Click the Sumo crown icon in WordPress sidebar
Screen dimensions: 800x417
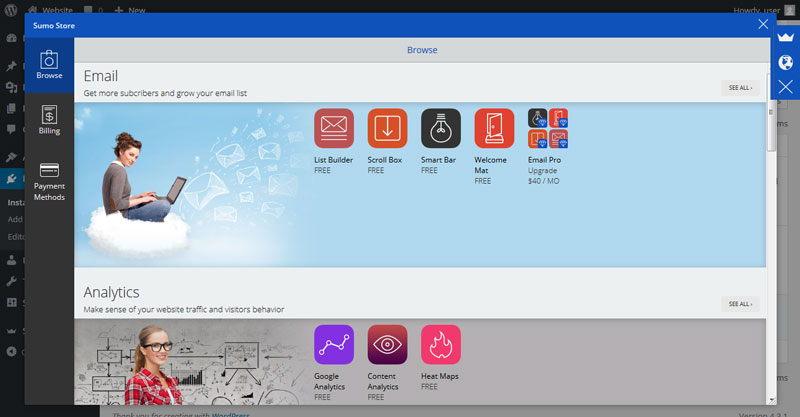pos(11,330)
